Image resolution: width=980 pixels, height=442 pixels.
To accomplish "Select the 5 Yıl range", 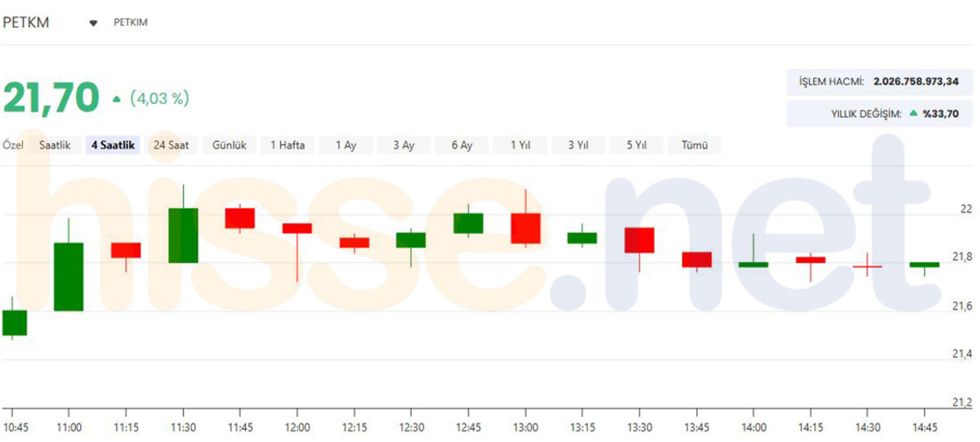I will (x=636, y=145).
